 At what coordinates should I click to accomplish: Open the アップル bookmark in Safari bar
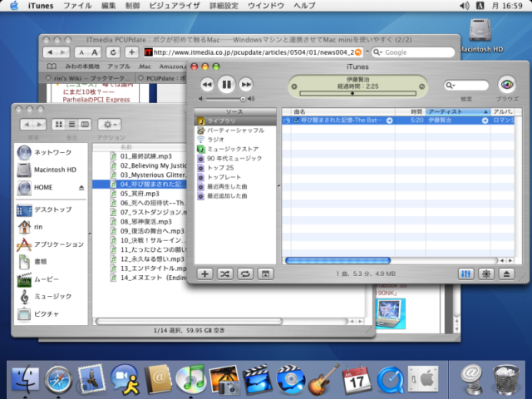pos(119,66)
